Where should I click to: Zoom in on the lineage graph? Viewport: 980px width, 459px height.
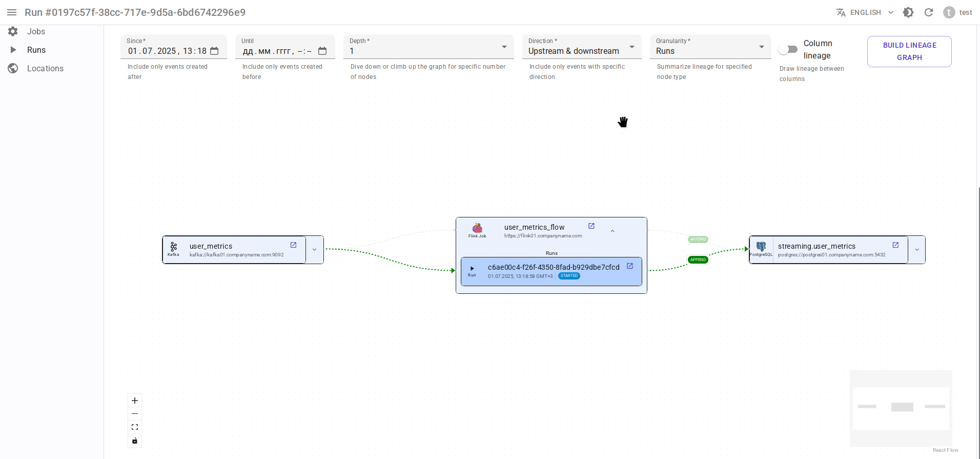click(x=135, y=401)
